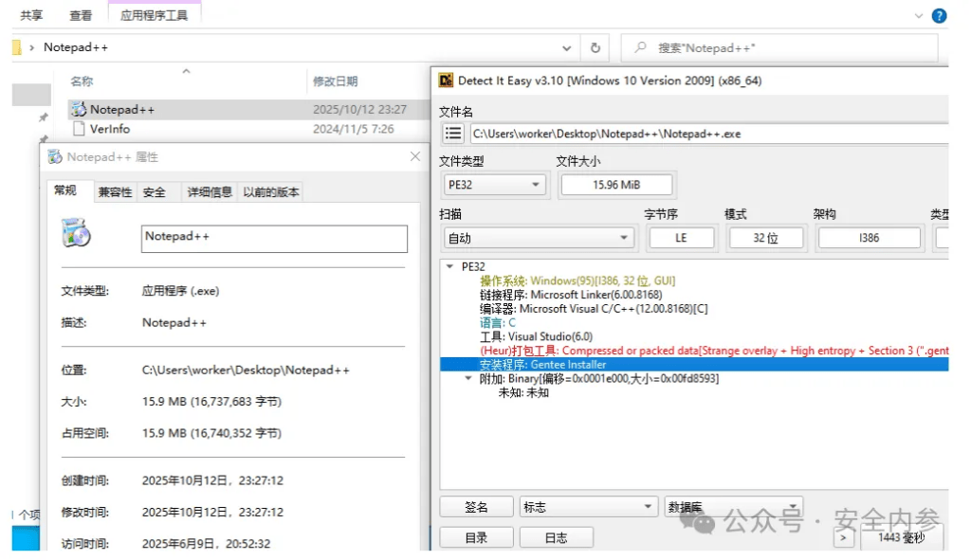Click the 日志 button
The image size is (971, 560).
coord(556,537)
